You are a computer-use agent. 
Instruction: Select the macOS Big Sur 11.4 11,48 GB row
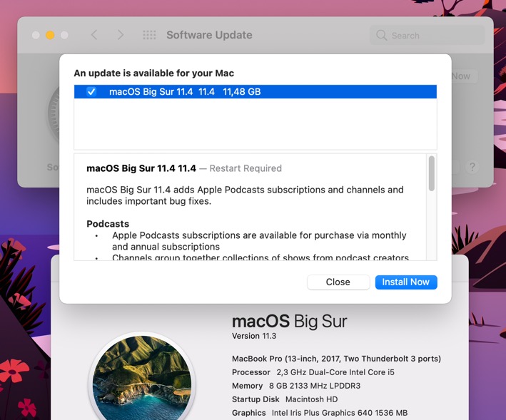point(255,92)
